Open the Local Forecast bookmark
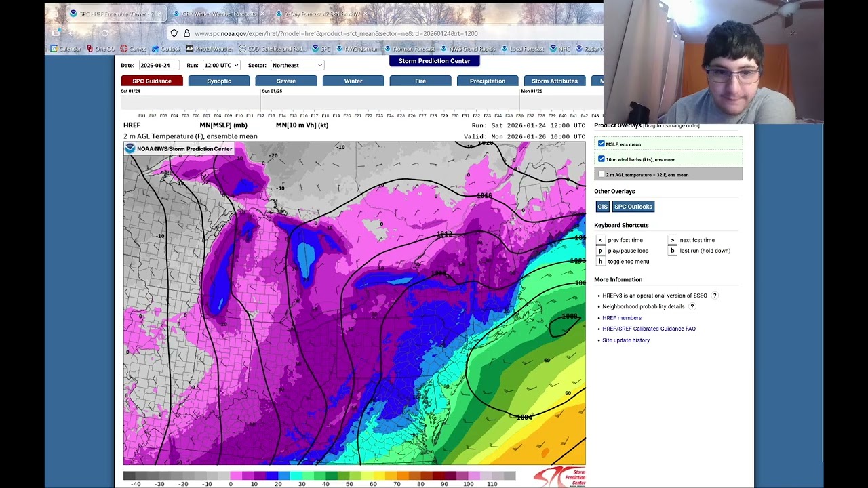Screen dimensions: 868x488 (522, 49)
